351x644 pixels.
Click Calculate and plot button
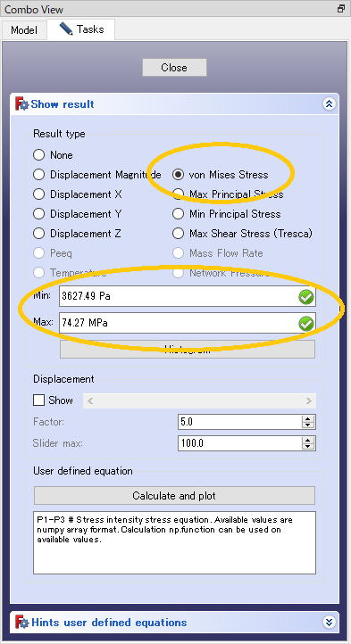tap(174, 495)
